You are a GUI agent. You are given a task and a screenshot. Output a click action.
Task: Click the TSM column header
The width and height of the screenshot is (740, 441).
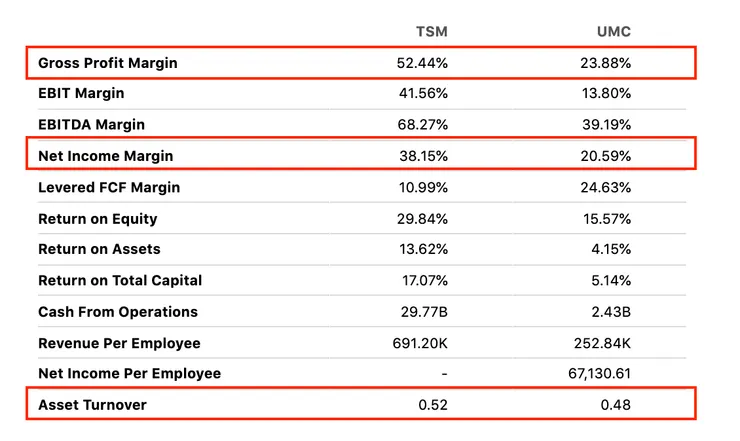click(x=431, y=32)
